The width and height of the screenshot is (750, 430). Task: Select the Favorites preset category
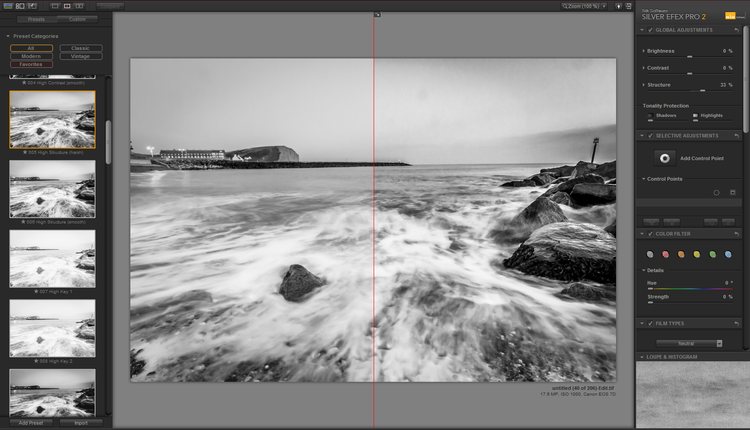pos(31,64)
